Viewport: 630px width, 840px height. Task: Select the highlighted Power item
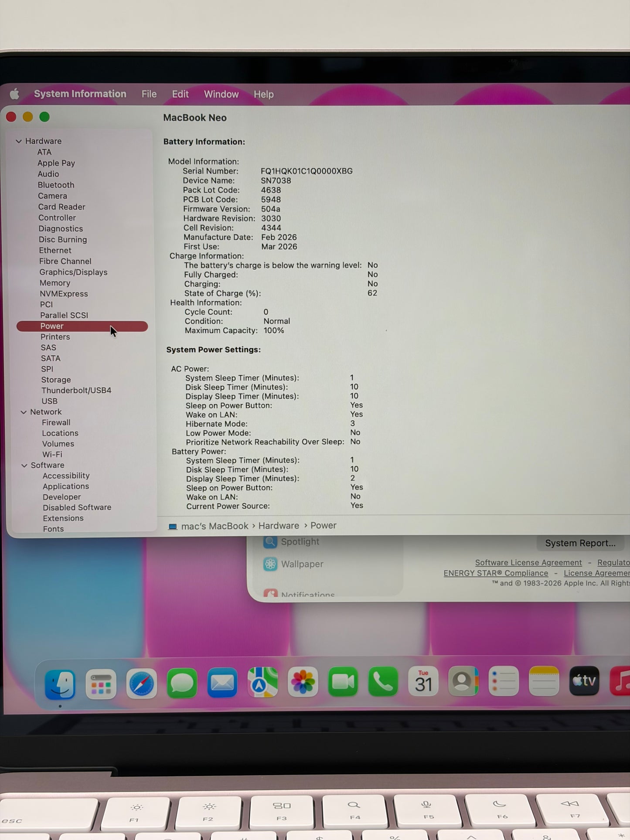tap(82, 326)
